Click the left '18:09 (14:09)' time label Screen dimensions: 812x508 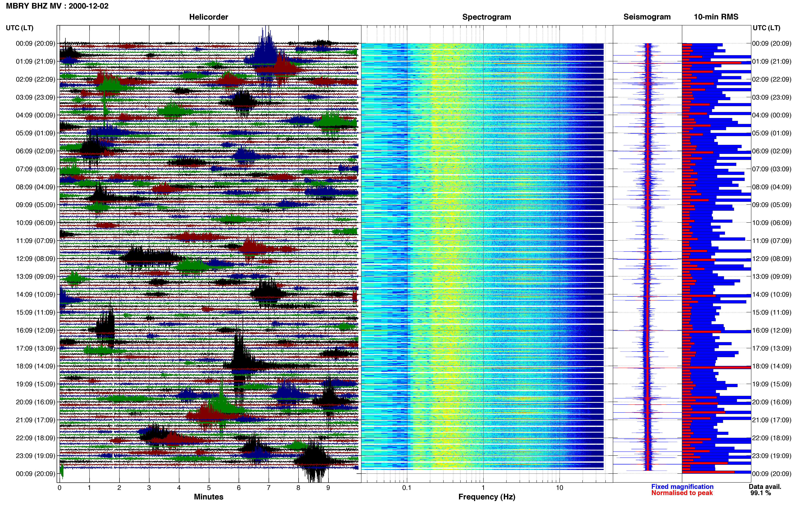pyautogui.click(x=35, y=366)
